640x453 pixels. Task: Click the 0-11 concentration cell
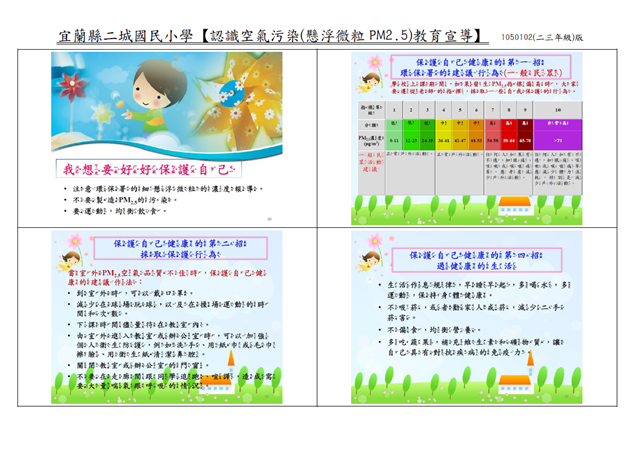point(394,140)
